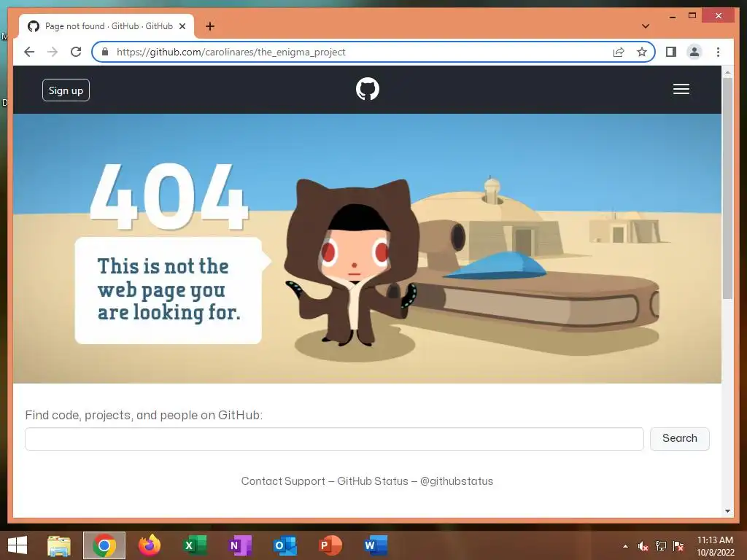Open the Chrome three-dot menu
747x560 pixels.
point(718,52)
